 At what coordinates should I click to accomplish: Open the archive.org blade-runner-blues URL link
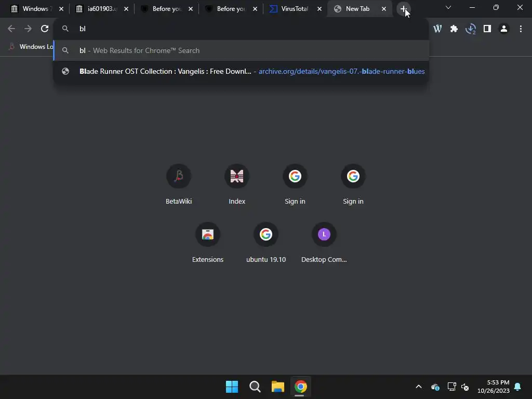click(341, 71)
